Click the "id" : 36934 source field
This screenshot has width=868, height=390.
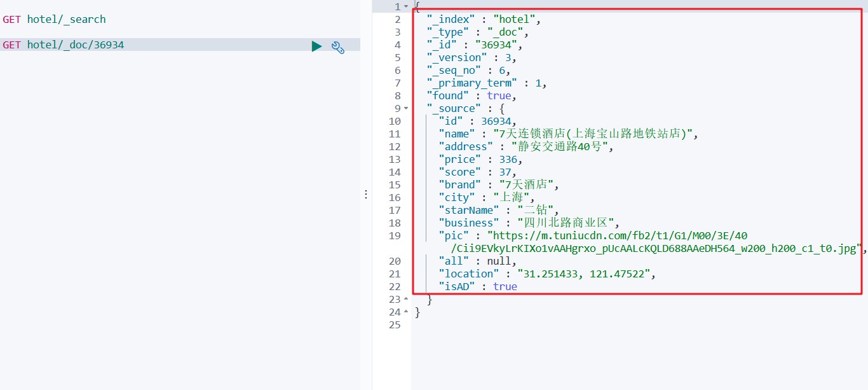coord(478,121)
